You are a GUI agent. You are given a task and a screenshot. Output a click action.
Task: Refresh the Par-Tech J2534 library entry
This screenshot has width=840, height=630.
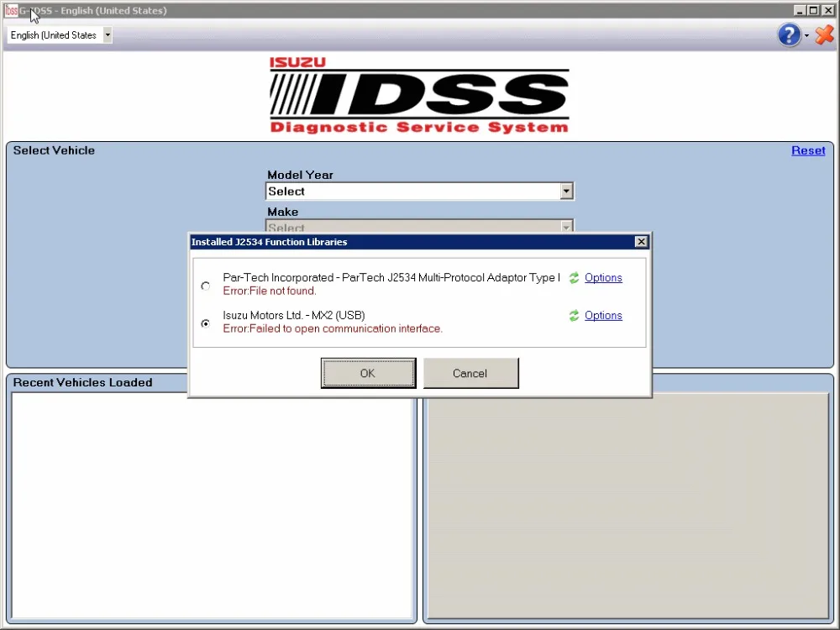coord(574,277)
